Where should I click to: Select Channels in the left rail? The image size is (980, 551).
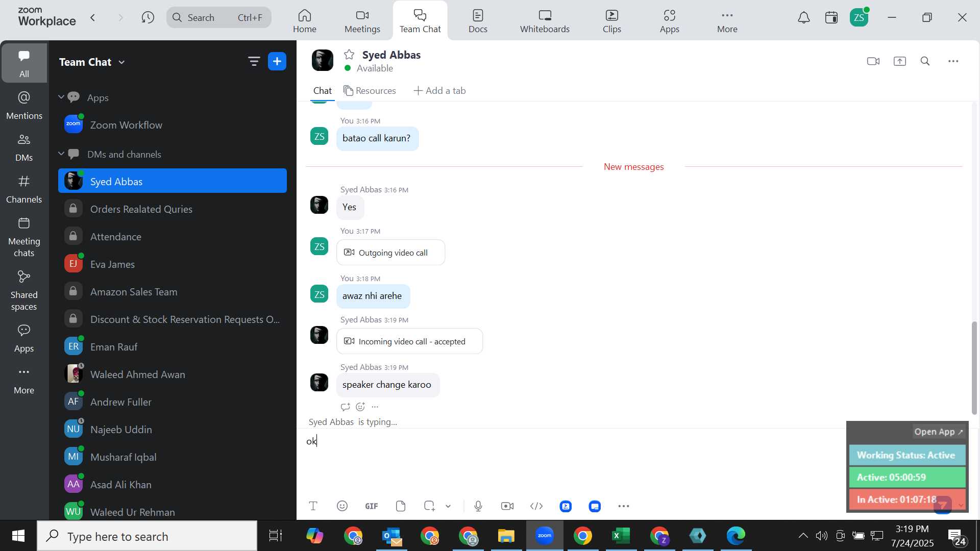[24, 189]
